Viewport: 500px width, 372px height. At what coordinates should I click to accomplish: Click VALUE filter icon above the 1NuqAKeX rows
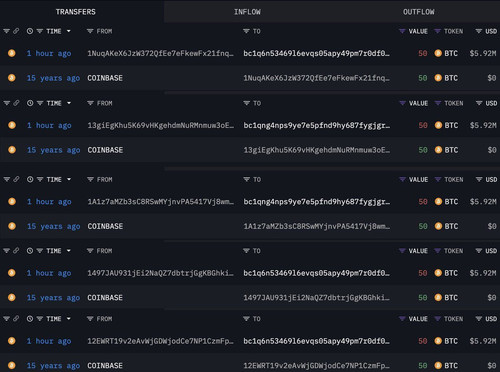click(402, 31)
